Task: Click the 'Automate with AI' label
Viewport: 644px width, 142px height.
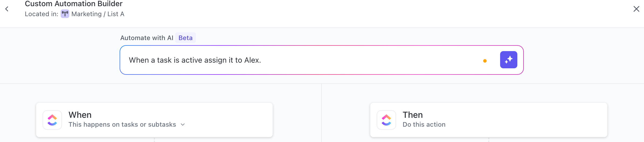Action: [x=147, y=38]
